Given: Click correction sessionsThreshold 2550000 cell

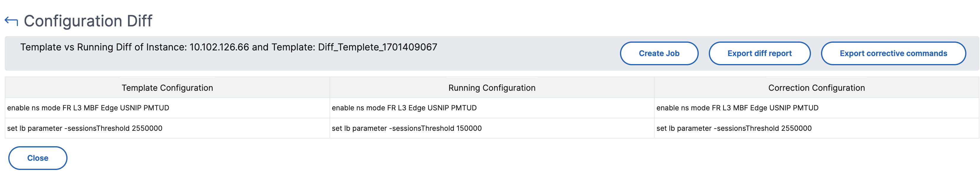Looking at the screenshot, I should click(816, 128).
